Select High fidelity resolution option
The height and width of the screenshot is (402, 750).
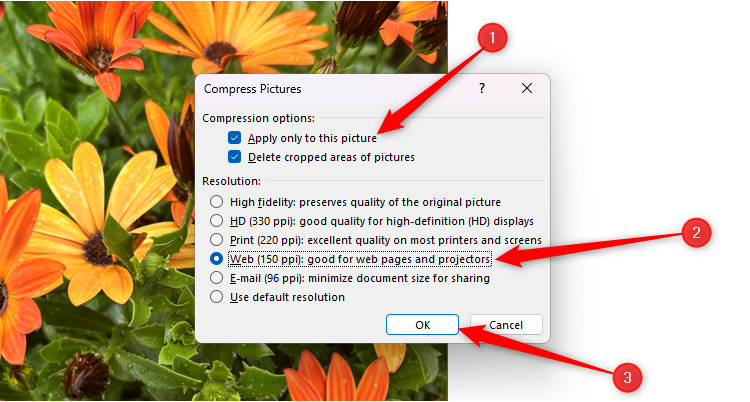(x=216, y=201)
